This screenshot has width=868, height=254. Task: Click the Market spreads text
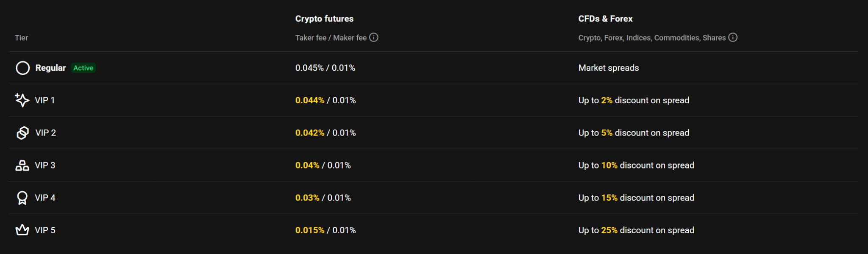(608, 68)
